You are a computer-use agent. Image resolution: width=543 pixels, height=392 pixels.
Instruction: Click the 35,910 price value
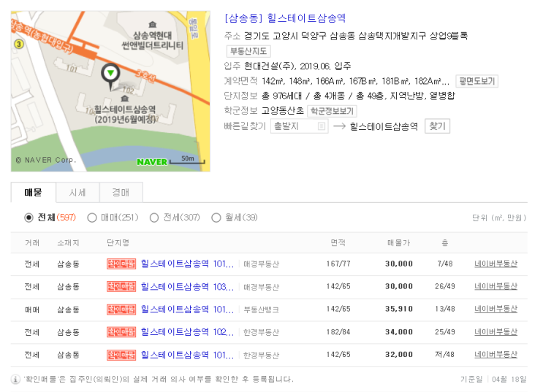pos(399,309)
